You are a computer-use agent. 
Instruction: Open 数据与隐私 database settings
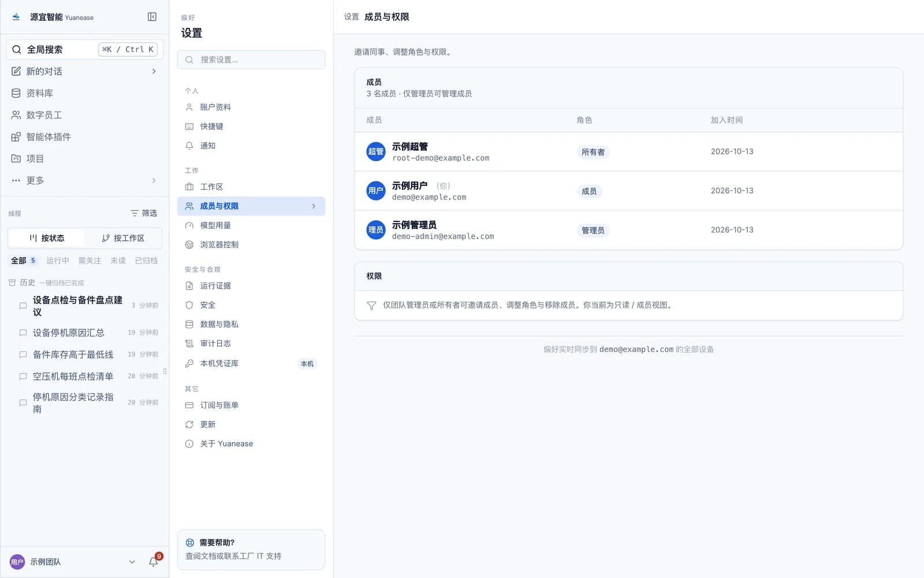[x=251, y=324]
